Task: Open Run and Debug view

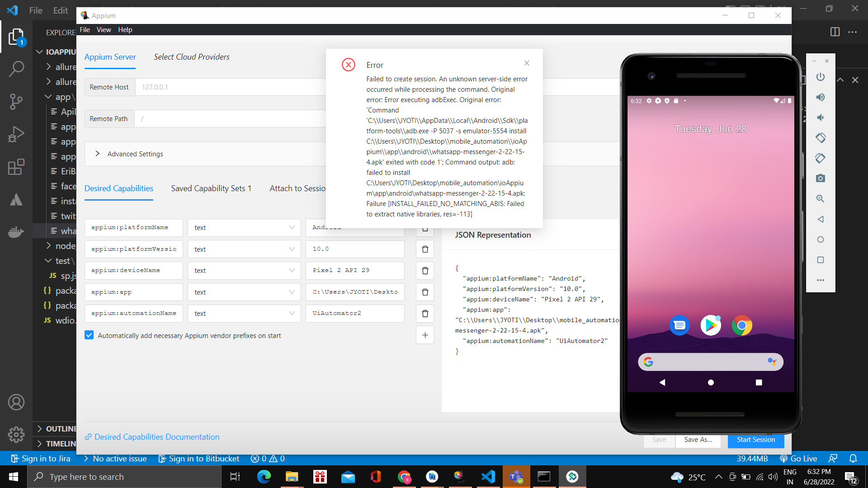Action: (x=16, y=134)
